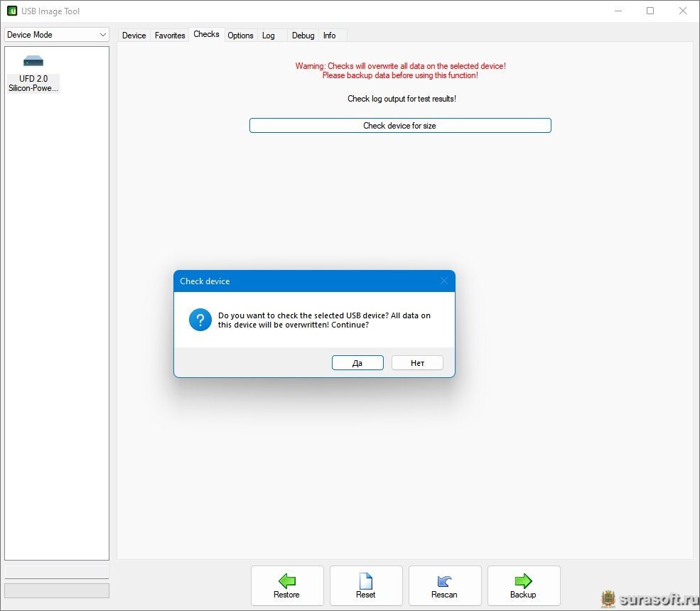Click the Check device dialog title
This screenshot has width=700, height=611.
[x=205, y=281]
